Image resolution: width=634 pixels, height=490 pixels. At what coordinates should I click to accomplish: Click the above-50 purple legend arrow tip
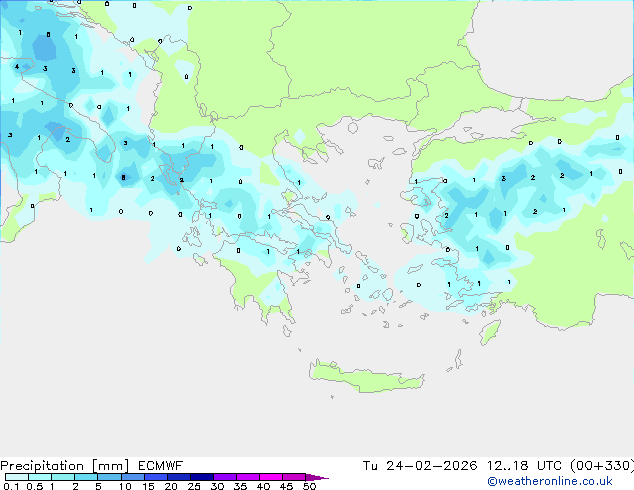coord(317,477)
